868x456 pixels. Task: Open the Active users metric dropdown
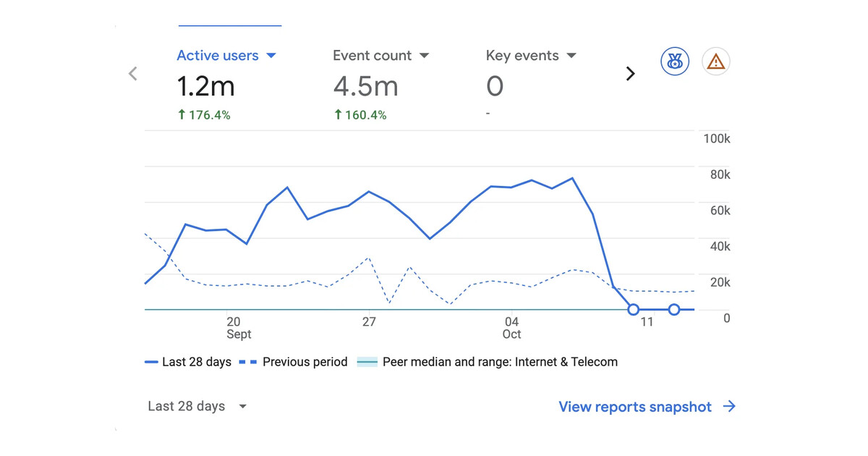(x=226, y=56)
